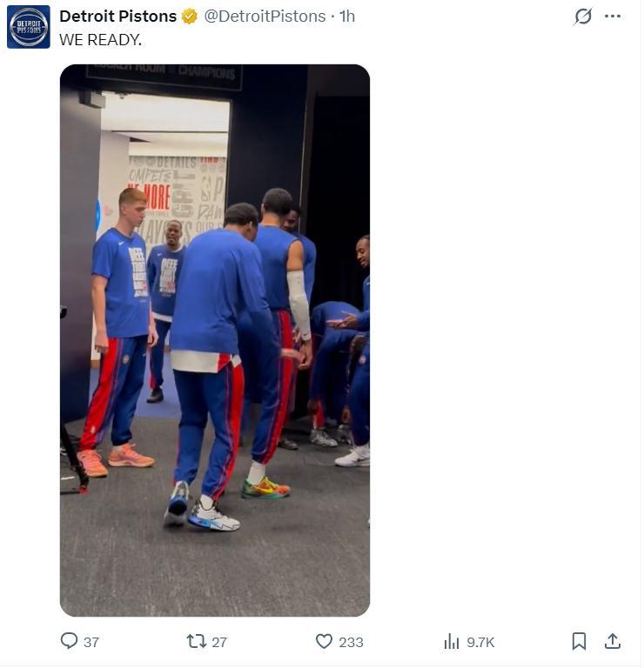The height and width of the screenshot is (668, 644).
Task: Open the Detroit Pistons profile avatar
Action: click(x=29, y=27)
